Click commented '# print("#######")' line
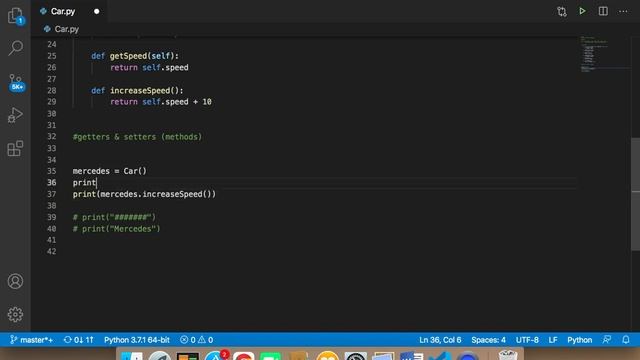 tap(114, 217)
